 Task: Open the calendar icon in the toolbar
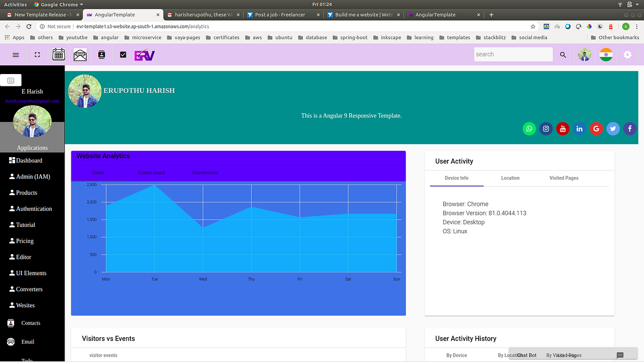58,54
